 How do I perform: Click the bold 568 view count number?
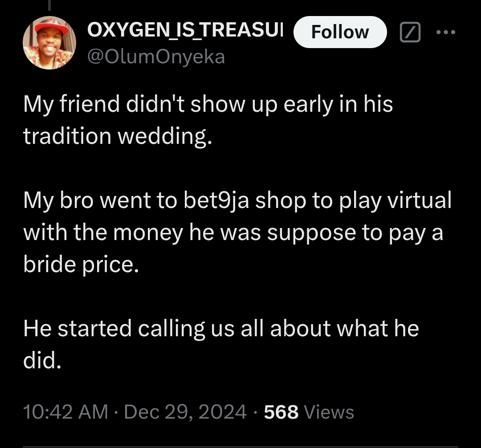pyautogui.click(x=281, y=412)
